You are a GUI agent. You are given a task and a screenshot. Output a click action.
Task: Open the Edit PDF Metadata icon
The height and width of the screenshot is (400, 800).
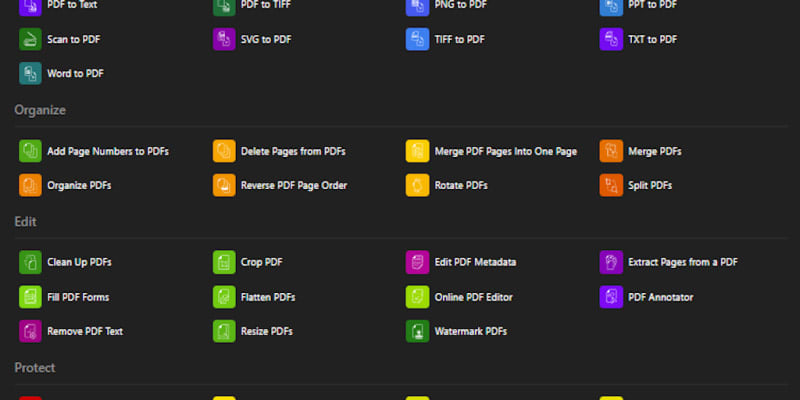pyautogui.click(x=417, y=263)
